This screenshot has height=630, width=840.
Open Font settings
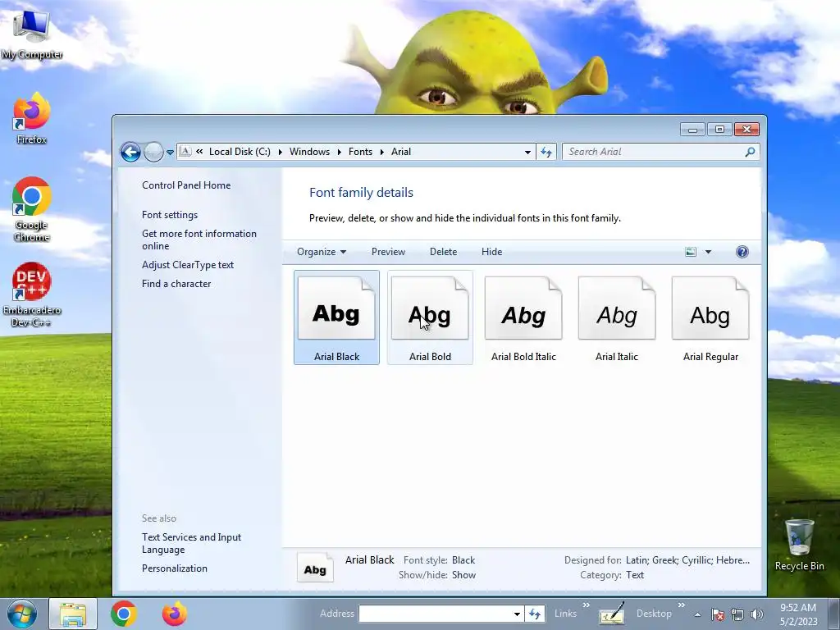(x=169, y=215)
